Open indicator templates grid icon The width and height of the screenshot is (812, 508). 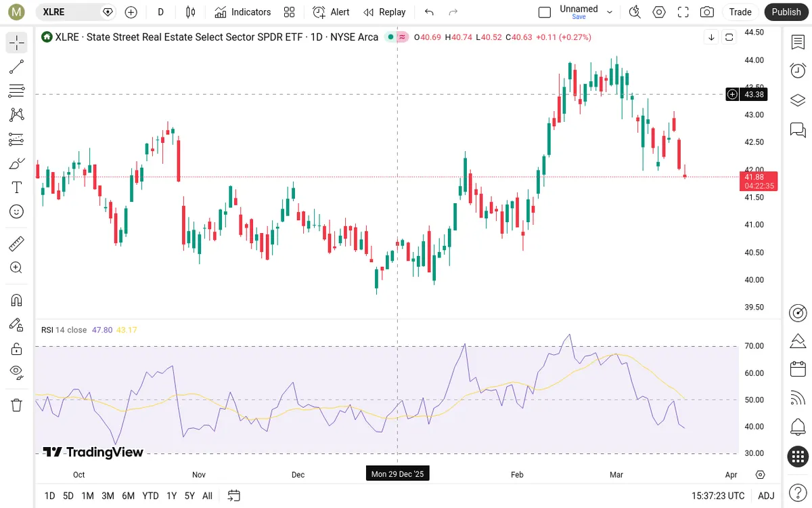pyautogui.click(x=290, y=12)
